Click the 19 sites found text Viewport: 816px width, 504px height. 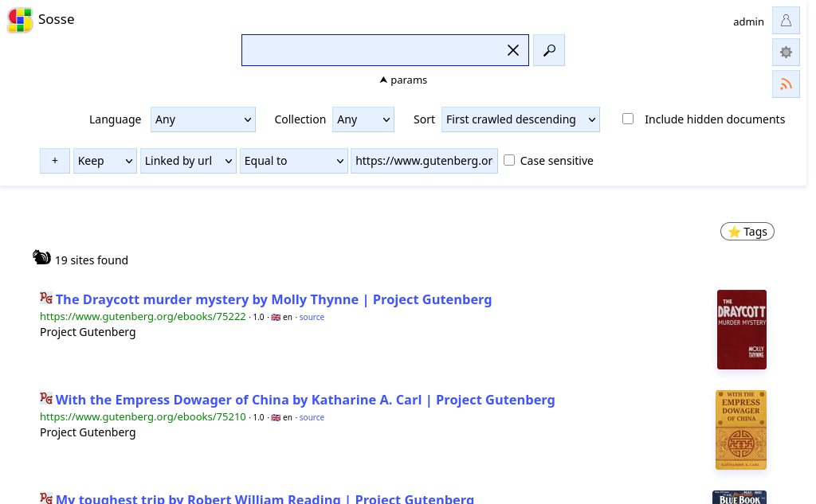click(x=92, y=260)
